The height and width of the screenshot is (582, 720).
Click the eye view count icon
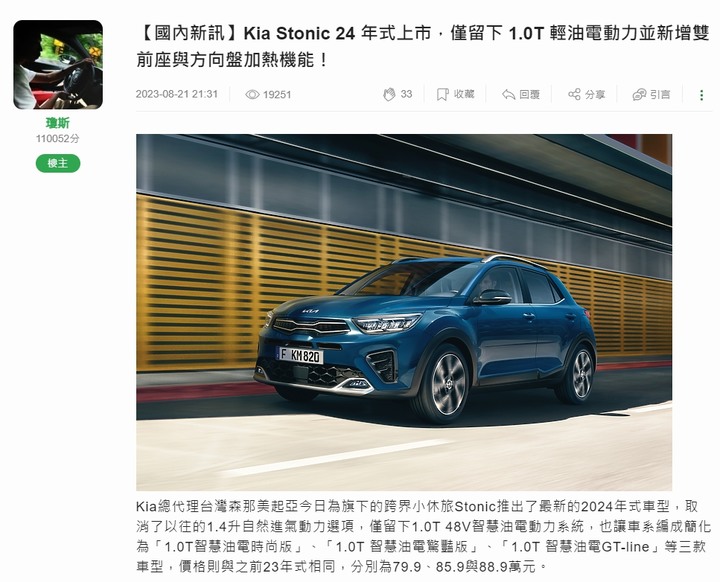[252, 95]
